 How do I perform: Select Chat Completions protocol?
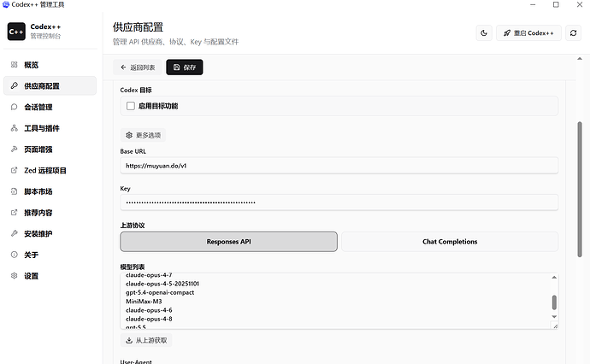450,242
